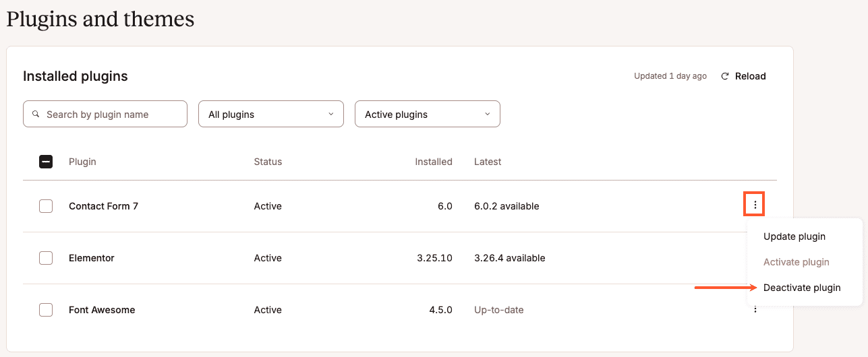Click the Updated 1 day ago text
868x357 pixels.
coord(670,76)
